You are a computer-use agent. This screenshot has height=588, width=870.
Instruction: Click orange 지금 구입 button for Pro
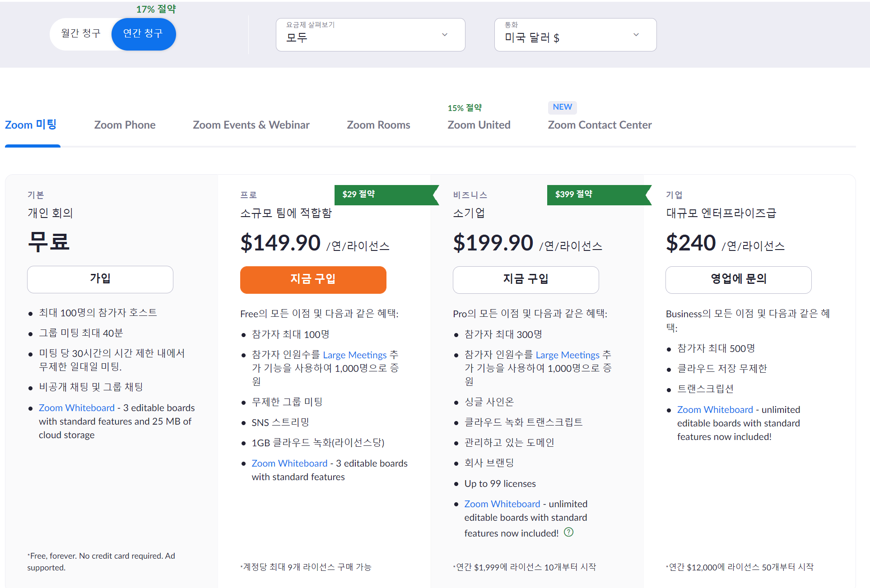pos(313,280)
